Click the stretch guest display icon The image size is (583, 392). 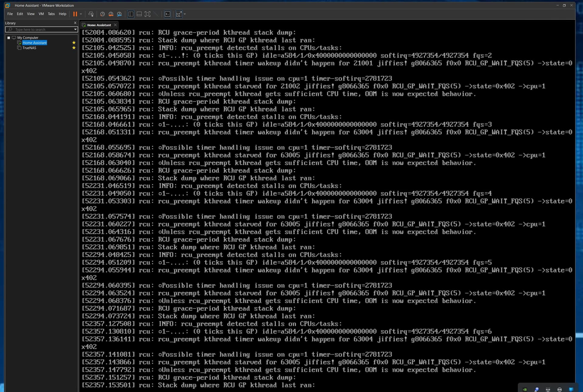pos(179,14)
